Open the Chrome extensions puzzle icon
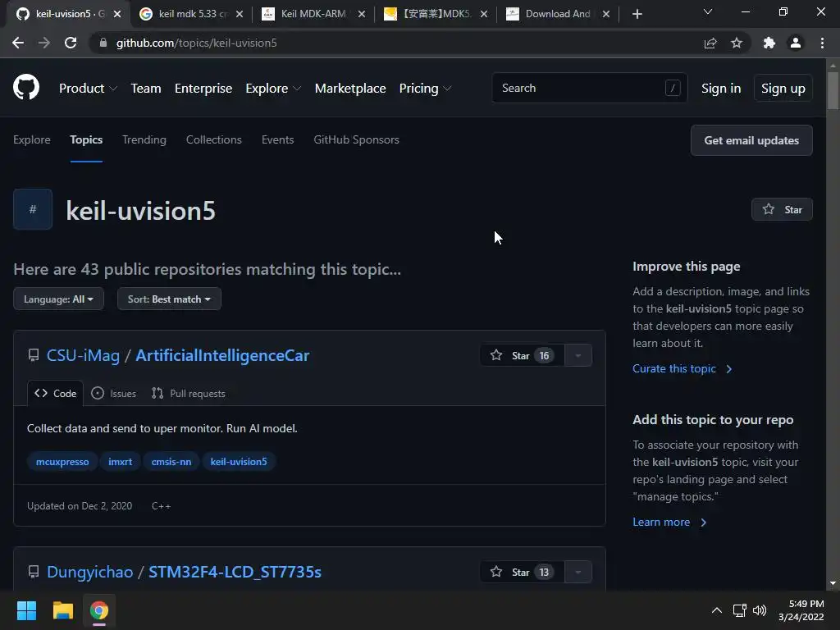 [769, 43]
